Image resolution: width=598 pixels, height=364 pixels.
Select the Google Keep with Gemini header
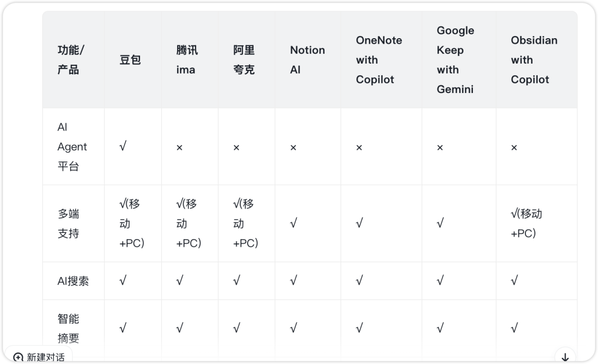(455, 60)
